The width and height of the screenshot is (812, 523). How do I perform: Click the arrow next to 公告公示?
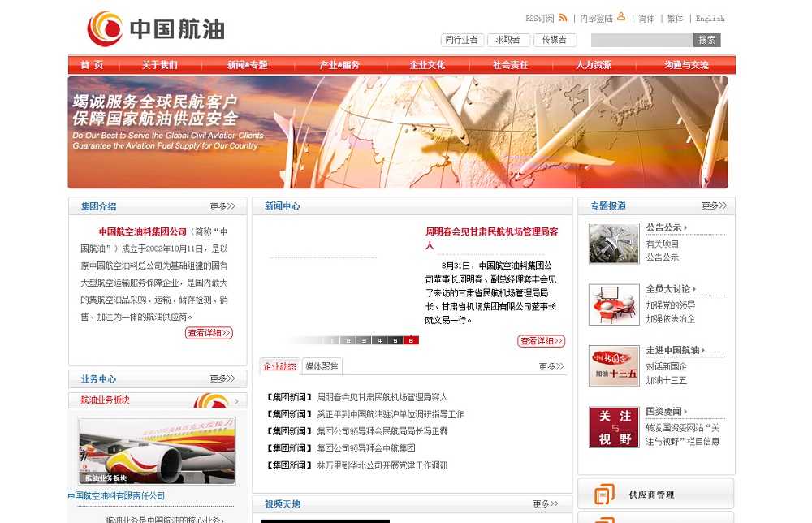point(685,228)
